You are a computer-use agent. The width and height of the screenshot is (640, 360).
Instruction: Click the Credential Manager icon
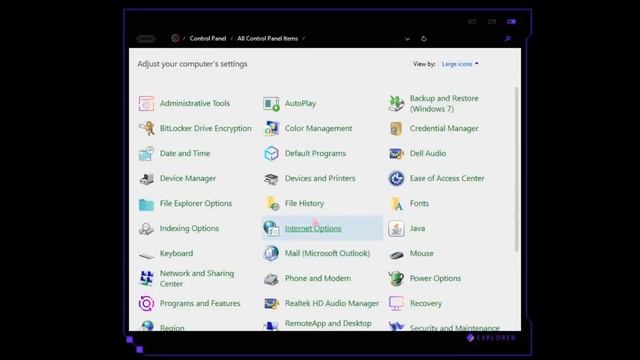[x=396, y=129]
